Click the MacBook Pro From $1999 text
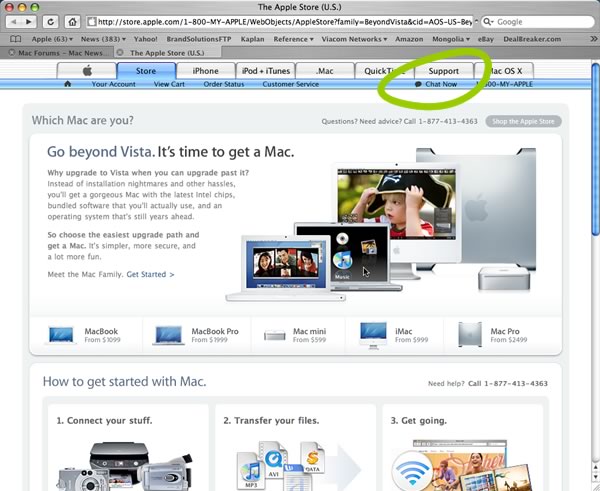Viewport: 600px width, 491px height. (x=215, y=335)
